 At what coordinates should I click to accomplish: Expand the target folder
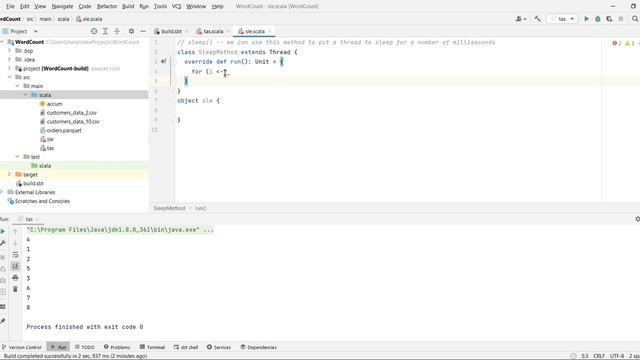tap(9, 174)
